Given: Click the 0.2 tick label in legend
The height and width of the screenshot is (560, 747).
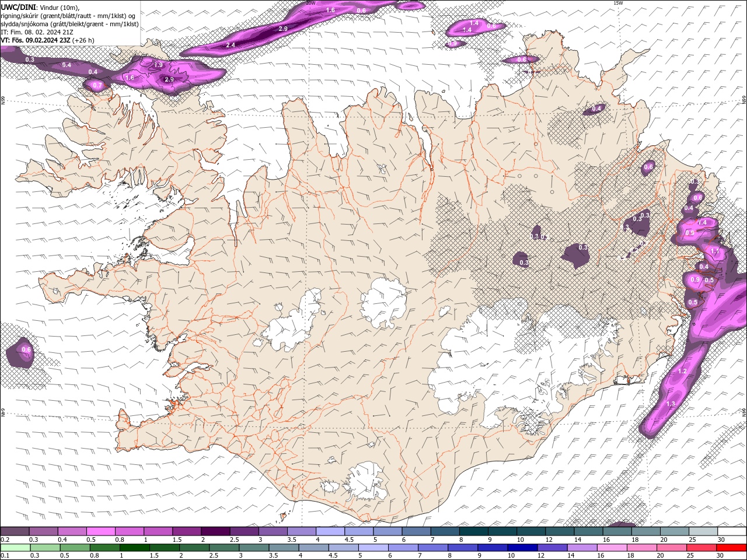Looking at the screenshot, I should (x=5, y=540).
